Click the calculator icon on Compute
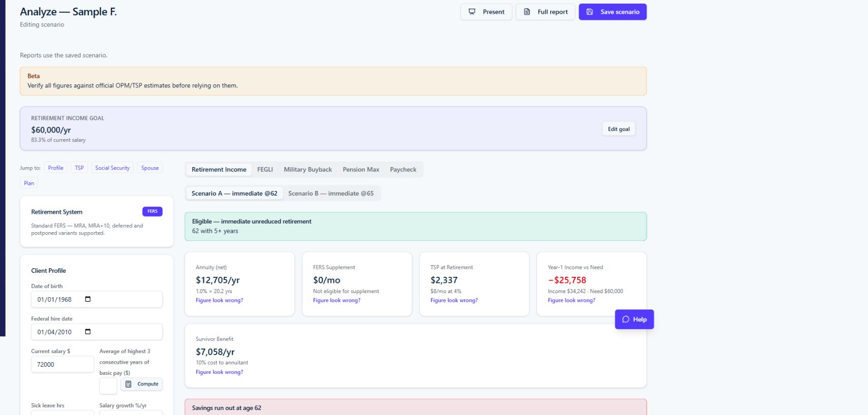Viewport: 868px width, 415px height. click(128, 384)
